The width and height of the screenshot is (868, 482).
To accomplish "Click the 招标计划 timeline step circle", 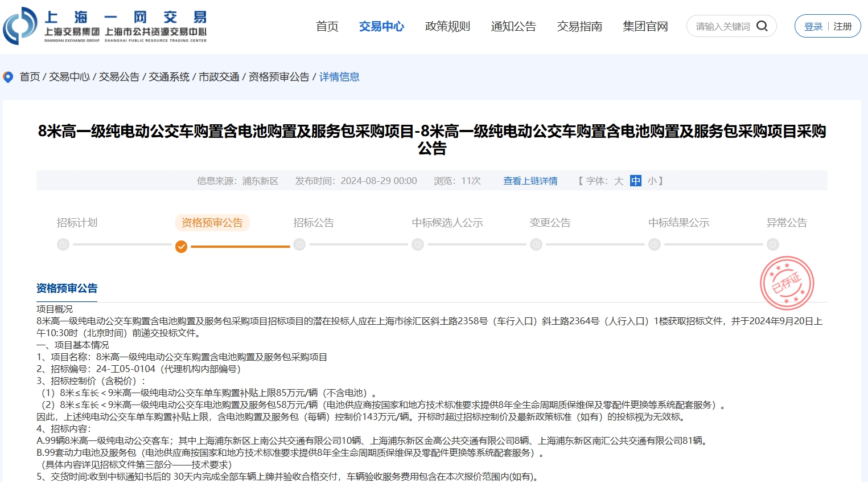I will [63, 244].
